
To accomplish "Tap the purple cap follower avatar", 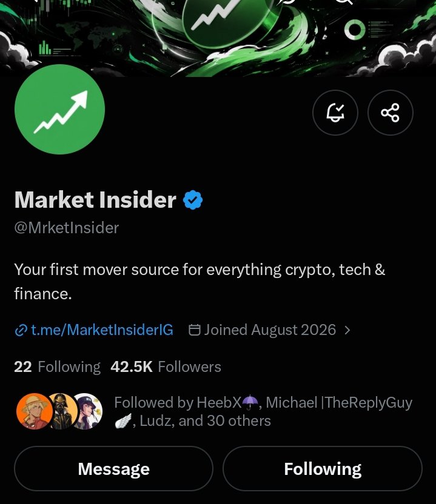I will [87, 411].
